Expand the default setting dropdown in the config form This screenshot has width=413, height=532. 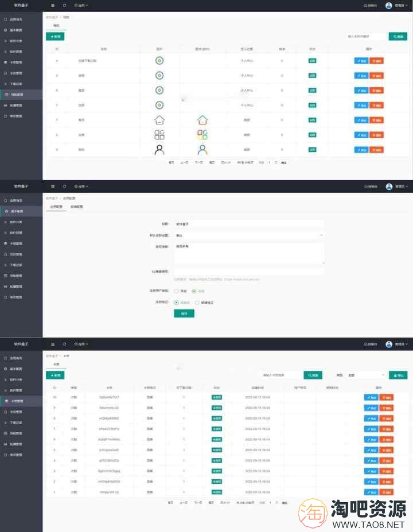249,235
